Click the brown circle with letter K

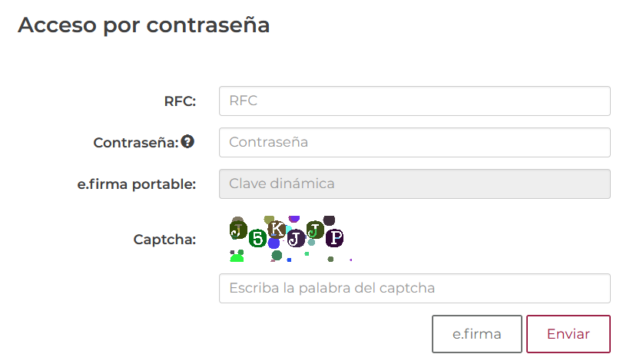click(x=277, y=229)
